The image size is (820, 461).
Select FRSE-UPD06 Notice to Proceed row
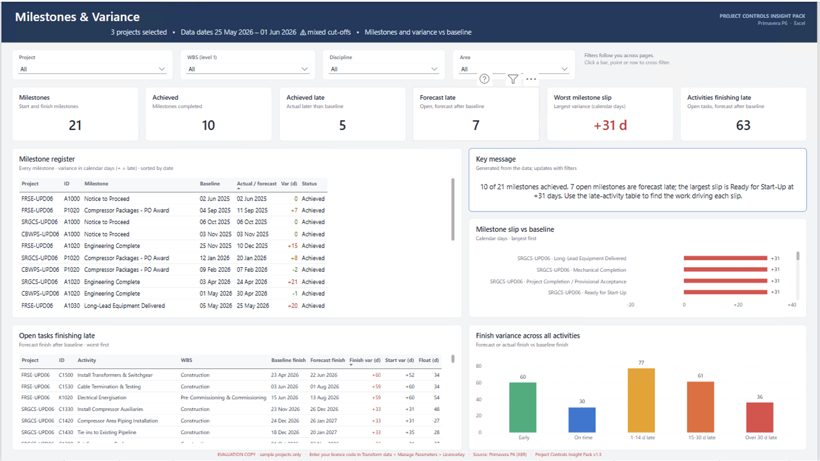point(173,199)
